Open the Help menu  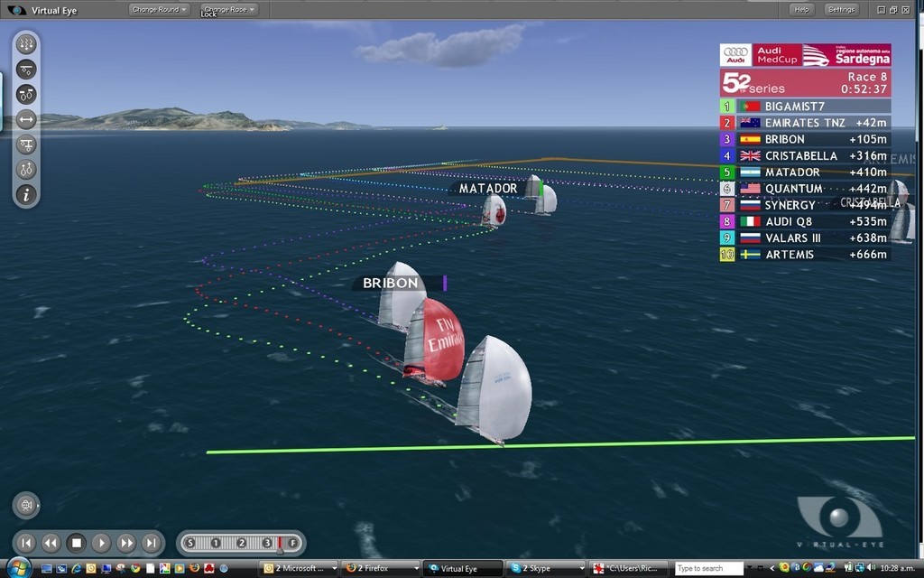click(801, 9)
